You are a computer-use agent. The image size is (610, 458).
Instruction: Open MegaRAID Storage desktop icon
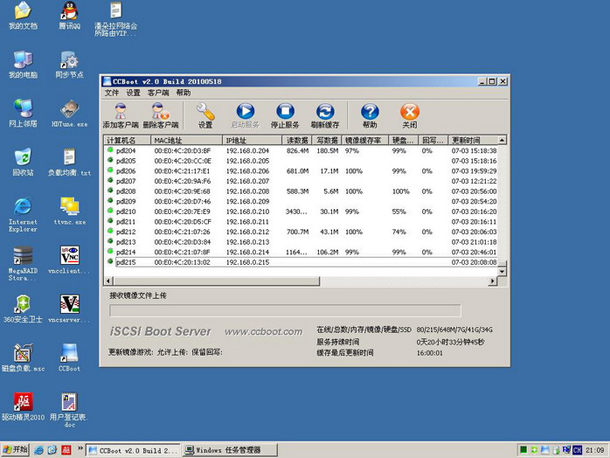[x=23, y=263]
